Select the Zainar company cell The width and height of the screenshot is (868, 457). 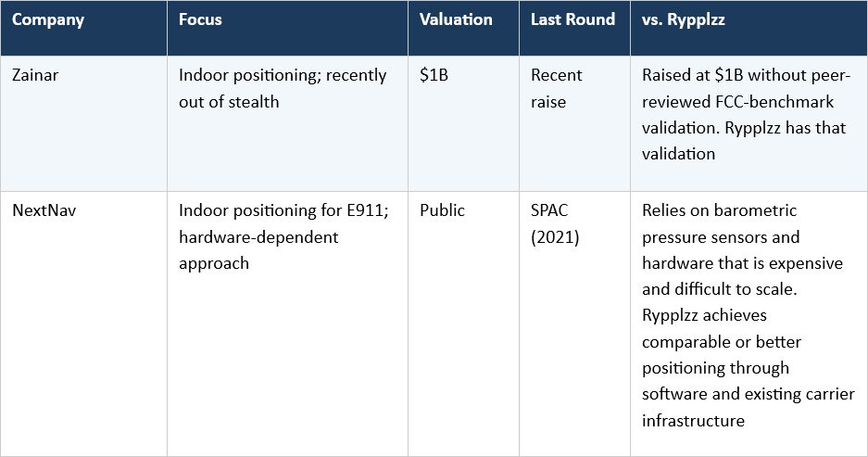tap(36, 76)
